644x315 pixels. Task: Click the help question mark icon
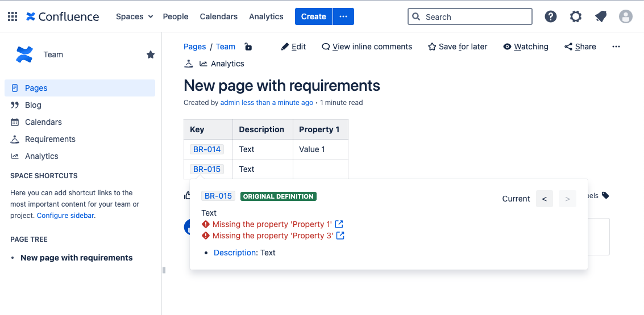(550, 16)
